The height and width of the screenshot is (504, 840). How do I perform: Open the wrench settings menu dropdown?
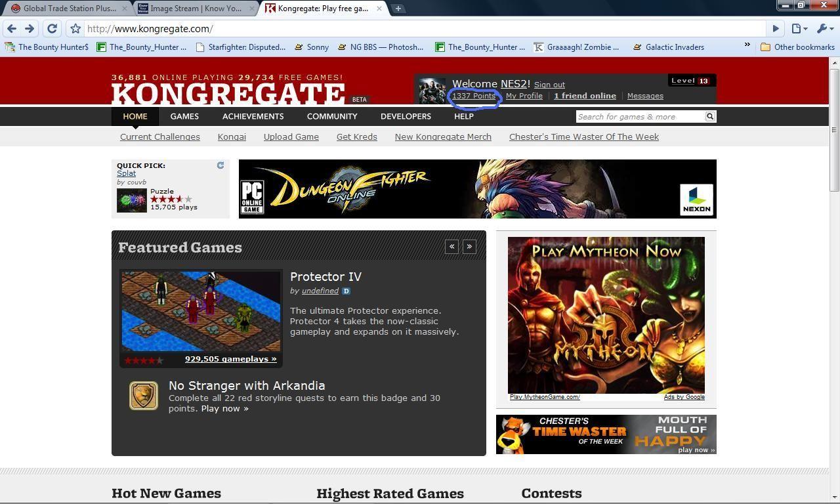(824, 29)
